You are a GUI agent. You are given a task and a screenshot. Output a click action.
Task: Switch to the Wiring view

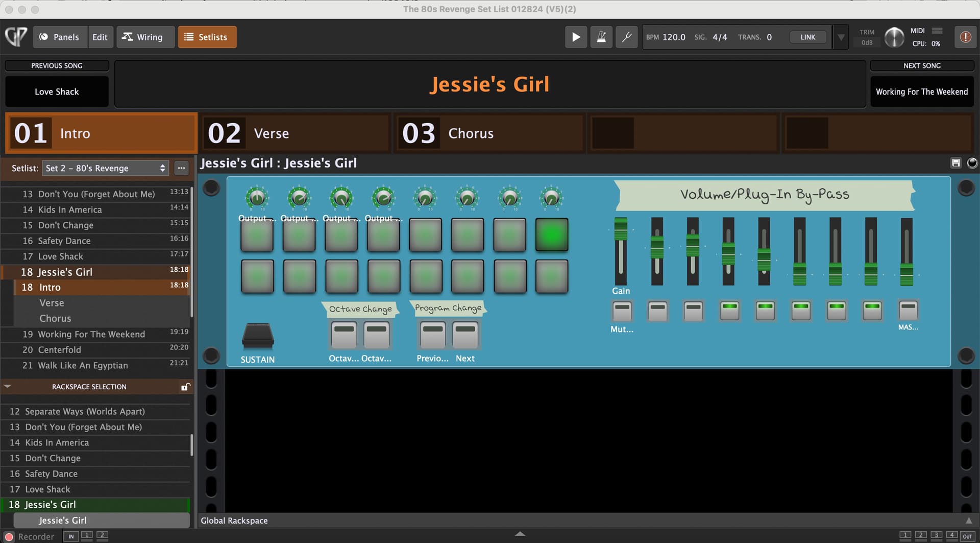[143, 37]
